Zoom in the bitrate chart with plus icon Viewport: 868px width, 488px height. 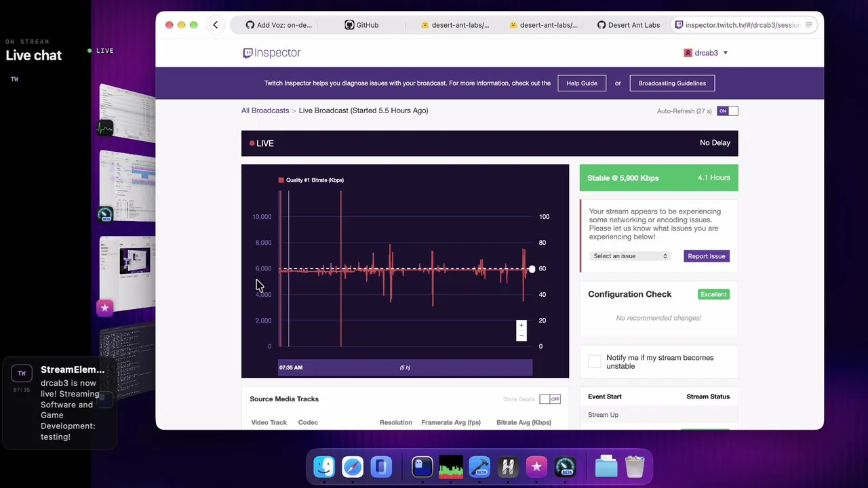coord(521,325)
